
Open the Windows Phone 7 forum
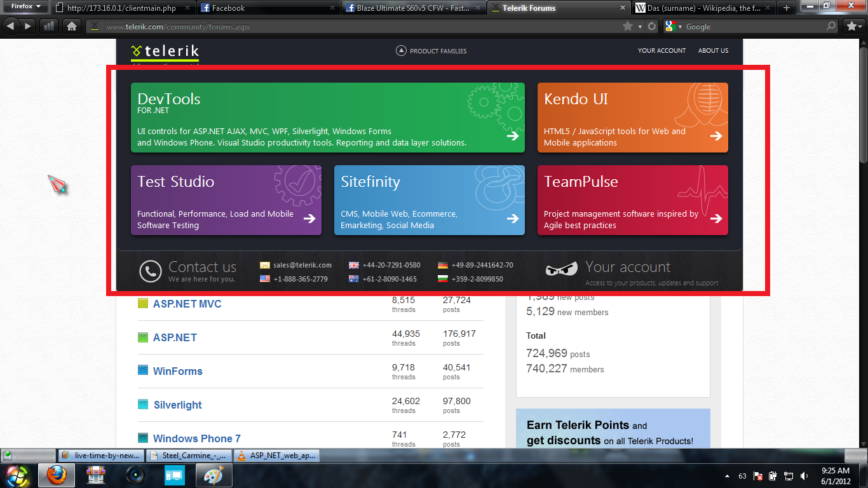coord(196,438)
